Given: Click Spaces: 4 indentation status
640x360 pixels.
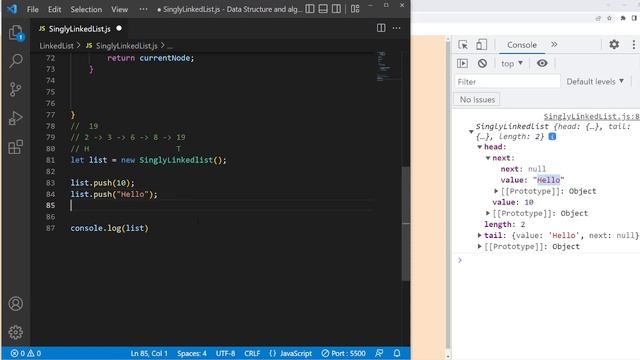Looking at the screenshot, I should pyautogui.click(x=192, y=353).
